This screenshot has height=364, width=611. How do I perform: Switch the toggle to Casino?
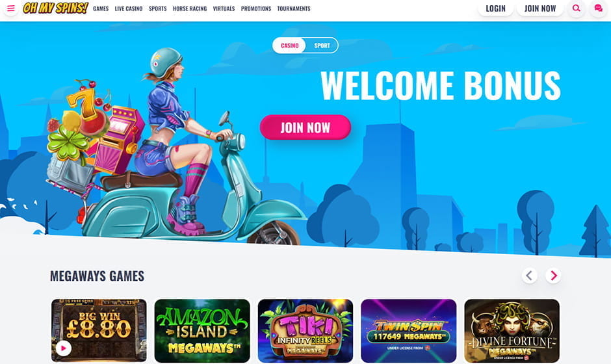pyautogui.click(x=289, y=45)
